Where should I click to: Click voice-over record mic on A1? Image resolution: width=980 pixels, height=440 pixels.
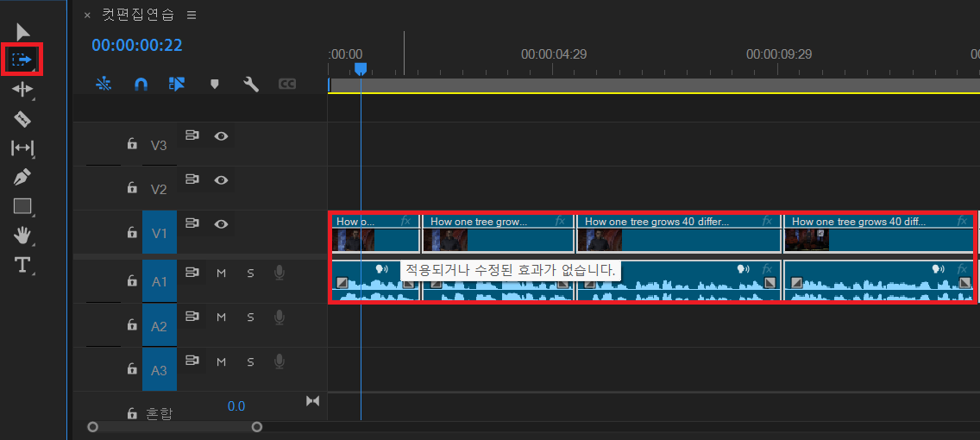[x=280, y=273]
